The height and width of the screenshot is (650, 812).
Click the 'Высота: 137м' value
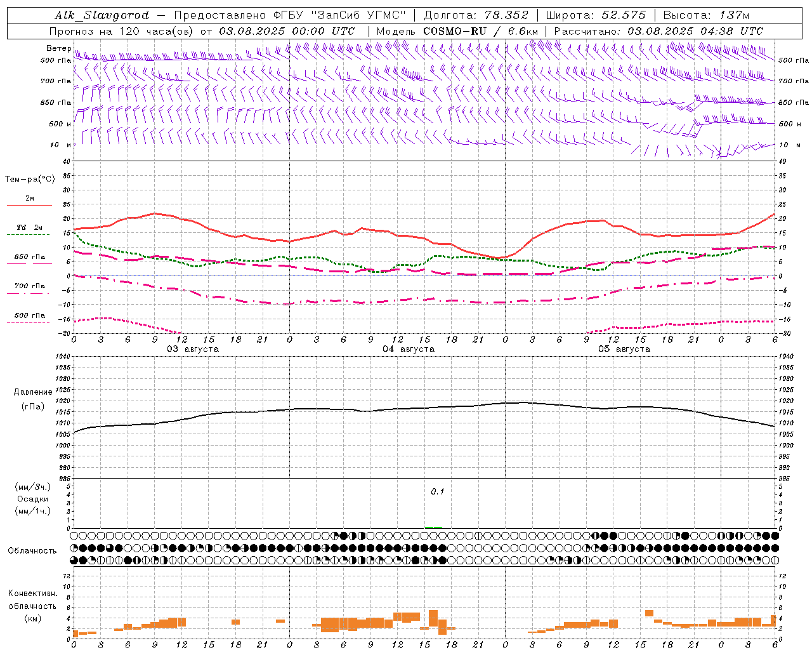click(x=706, y=15)
